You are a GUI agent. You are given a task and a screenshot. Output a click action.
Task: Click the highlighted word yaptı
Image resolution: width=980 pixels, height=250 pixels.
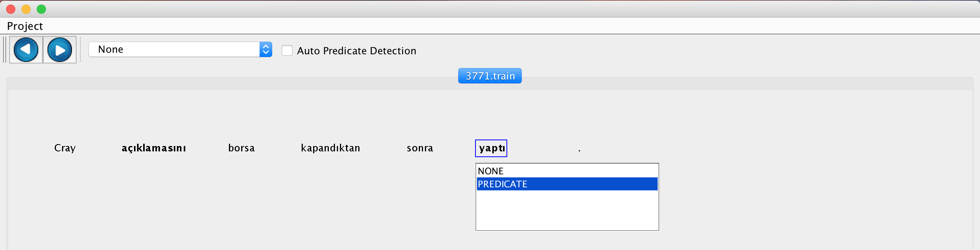(491, 148)
